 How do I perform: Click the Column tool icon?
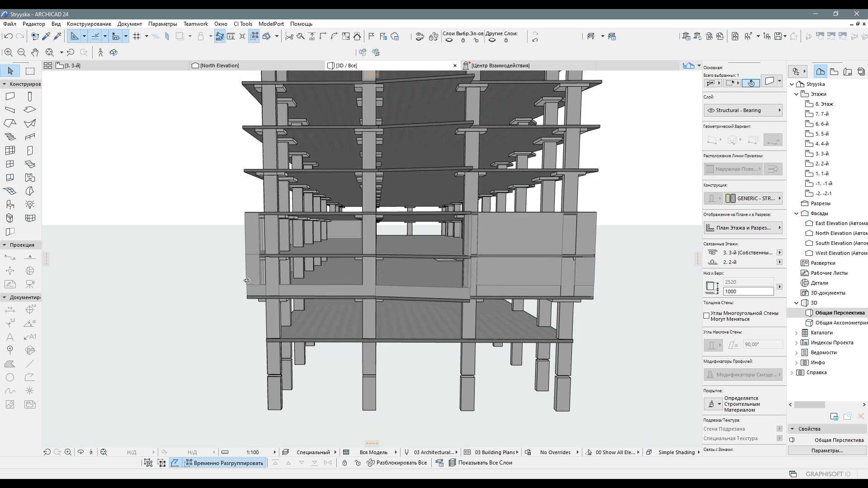point(30,96)
